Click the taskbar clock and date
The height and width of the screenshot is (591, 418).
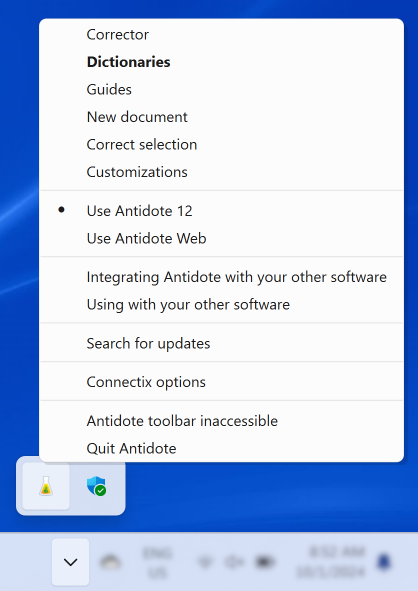click(332, 562)
